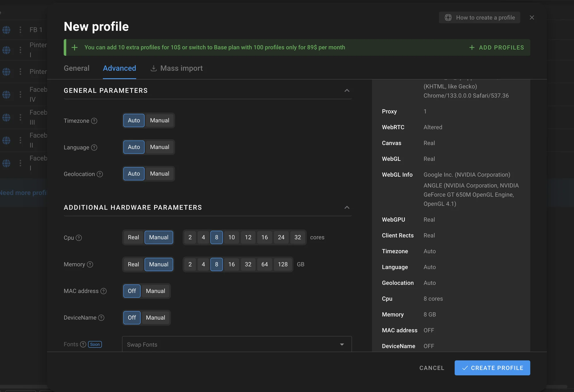Switch to the General tab
This screenshot has height=392, width=574.
click(76, 68)
